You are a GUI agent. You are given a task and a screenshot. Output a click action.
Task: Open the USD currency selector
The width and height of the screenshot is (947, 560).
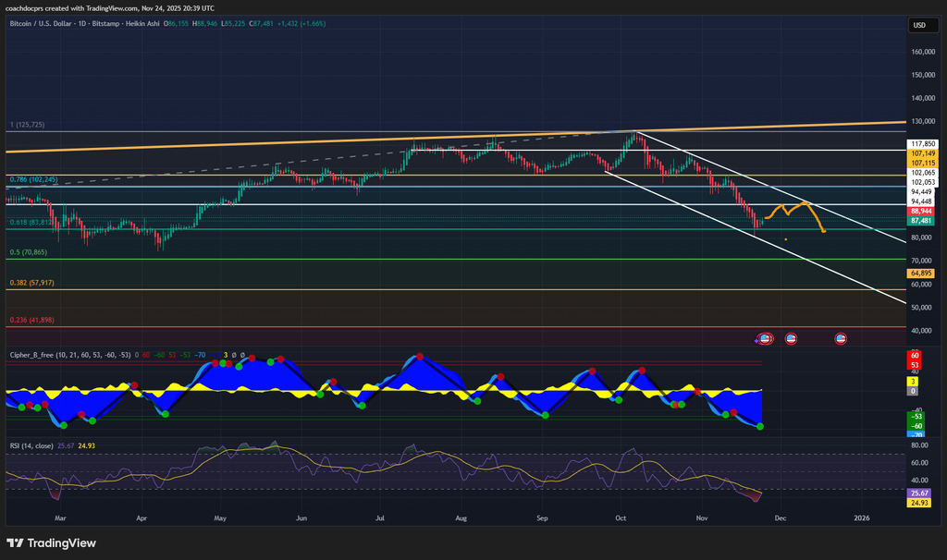click(x=919, y=26)
